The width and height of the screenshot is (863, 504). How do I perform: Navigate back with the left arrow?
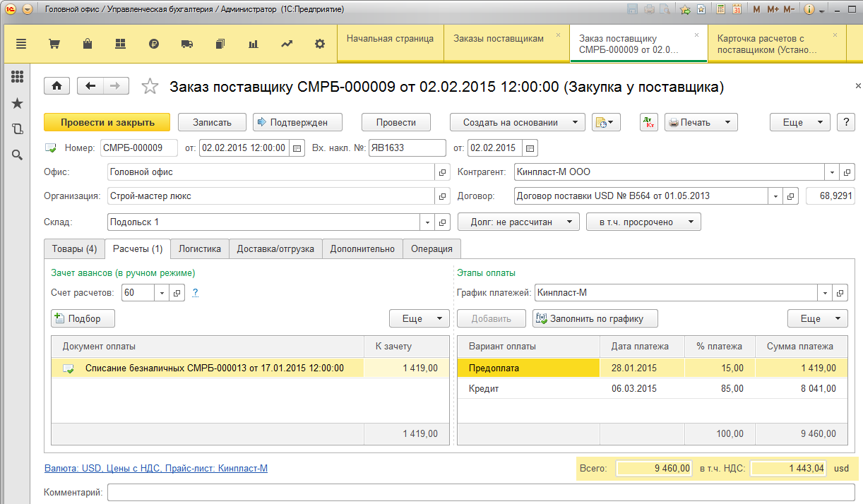(90, 85)
